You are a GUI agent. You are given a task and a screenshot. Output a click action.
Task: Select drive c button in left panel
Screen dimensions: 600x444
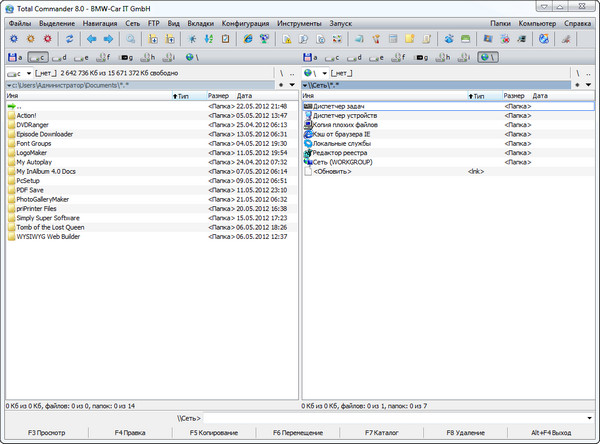(x=39, y=58)
